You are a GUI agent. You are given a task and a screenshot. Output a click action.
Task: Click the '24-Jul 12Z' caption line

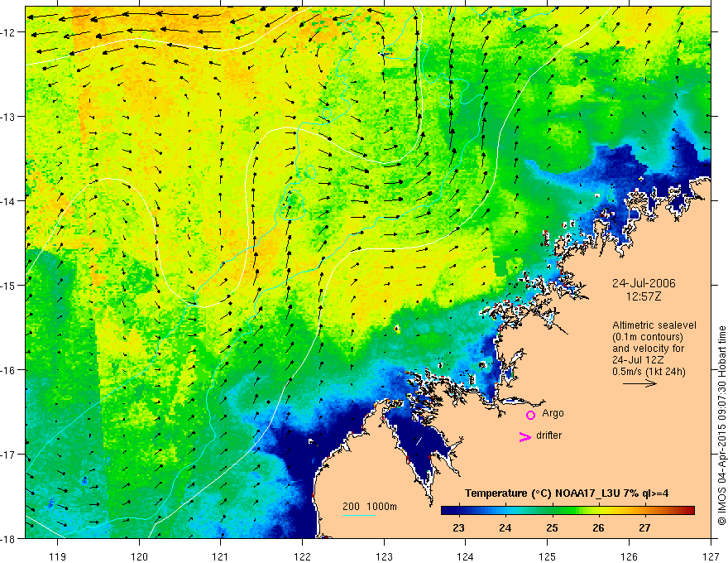638,360
